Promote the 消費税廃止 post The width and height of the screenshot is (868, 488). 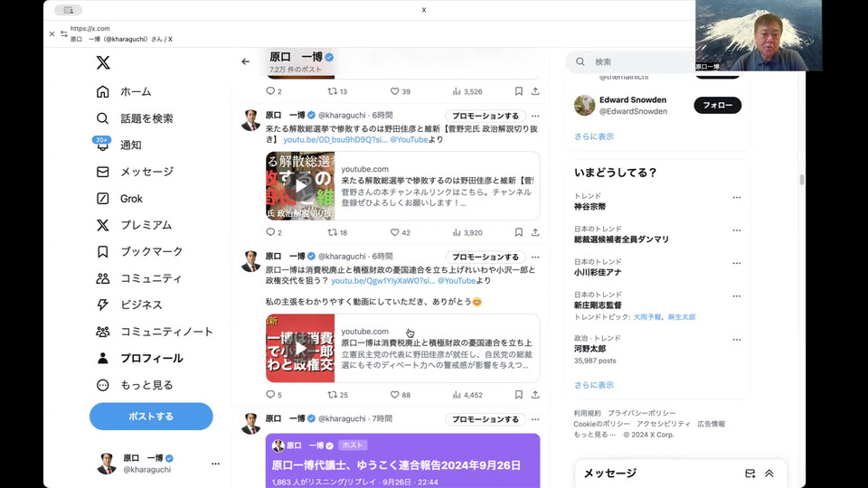tap(486, 258)
